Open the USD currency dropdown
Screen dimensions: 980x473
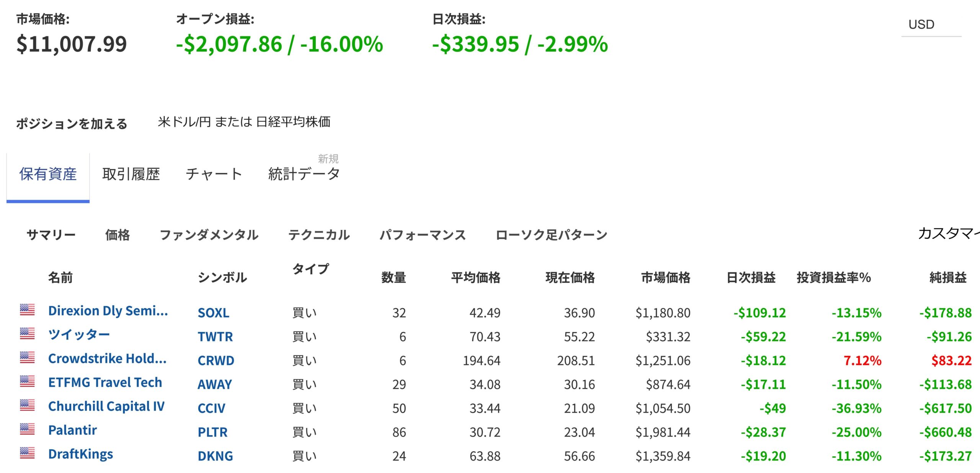[931, 24]
